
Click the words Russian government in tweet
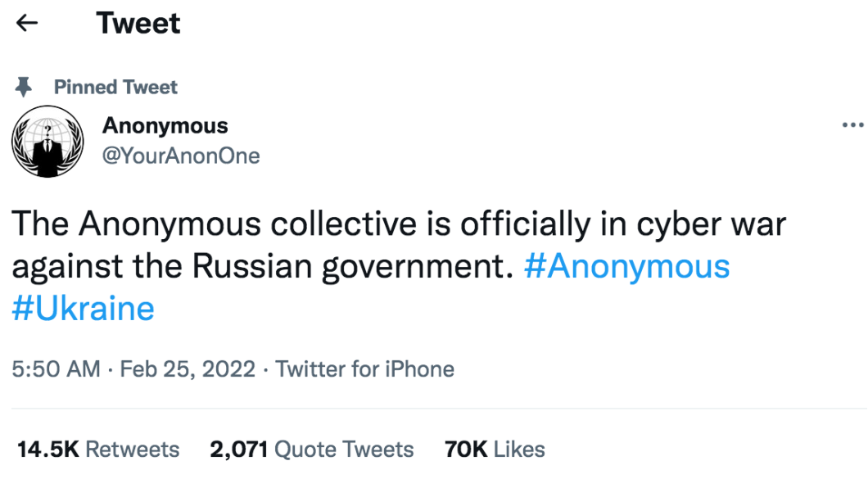coord(349,267)
